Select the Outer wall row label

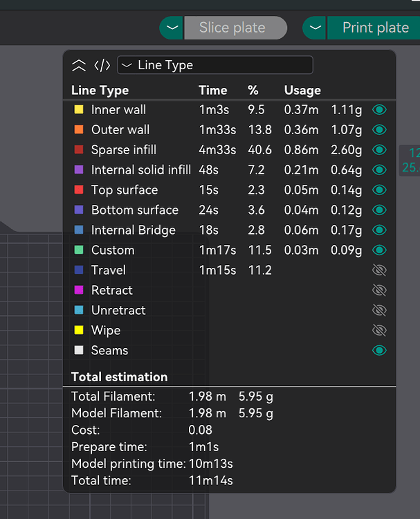(120, 130)
